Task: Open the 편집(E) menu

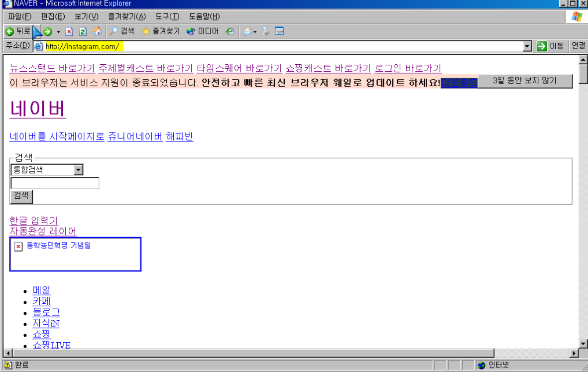Action: pyautogui.click(x=53, y=16)
